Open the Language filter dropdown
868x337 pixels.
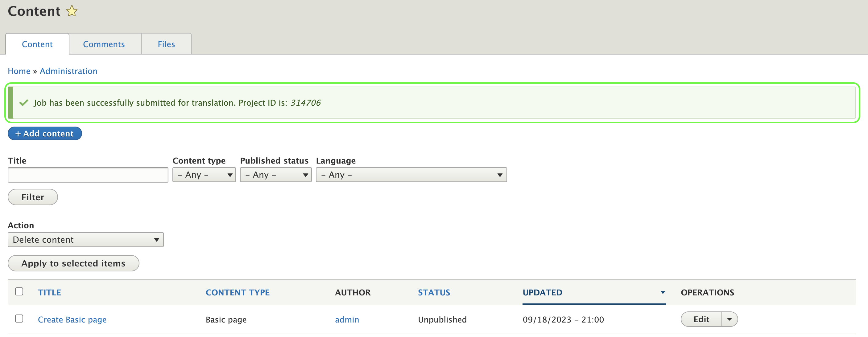click(411, 175)
